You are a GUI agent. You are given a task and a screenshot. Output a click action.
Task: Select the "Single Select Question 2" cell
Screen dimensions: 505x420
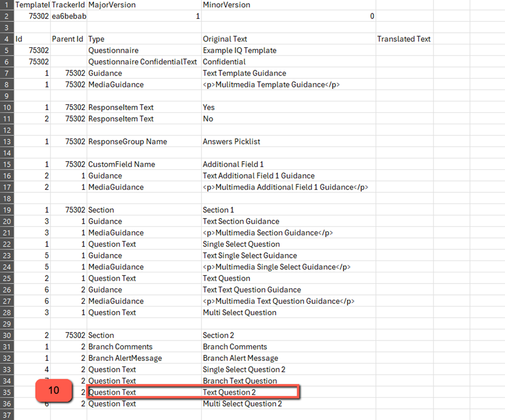[244, 370]
